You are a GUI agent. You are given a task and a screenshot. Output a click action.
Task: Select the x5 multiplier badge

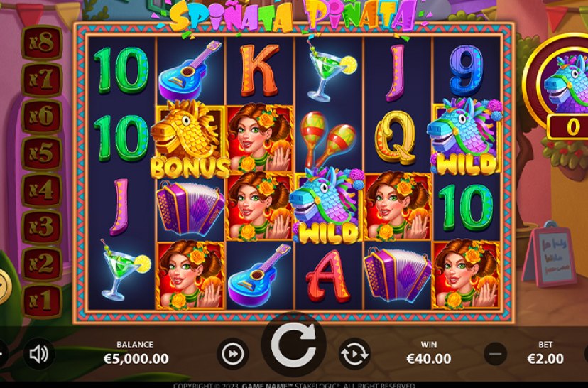point(42,153)
